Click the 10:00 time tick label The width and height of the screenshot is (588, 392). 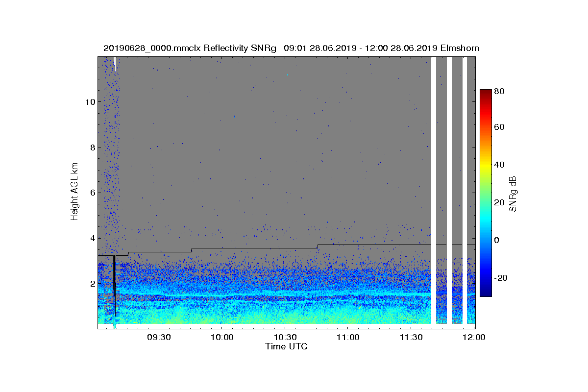pos(221,337)
